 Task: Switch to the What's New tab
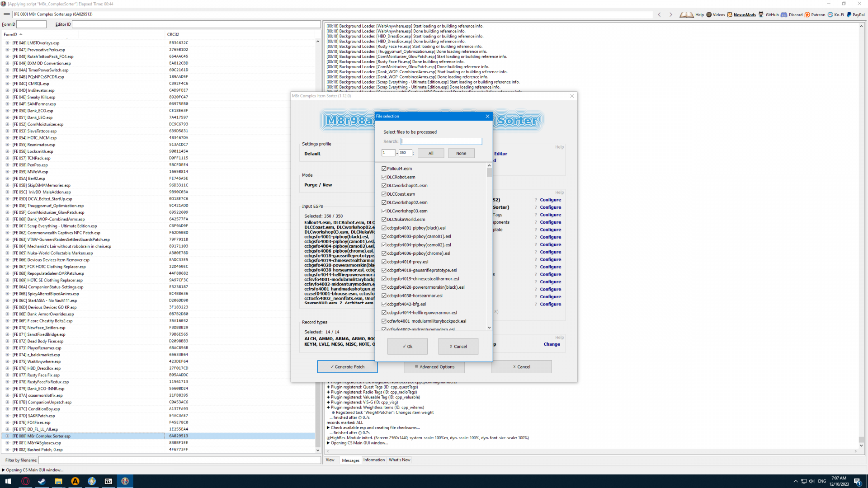(399, 460)
